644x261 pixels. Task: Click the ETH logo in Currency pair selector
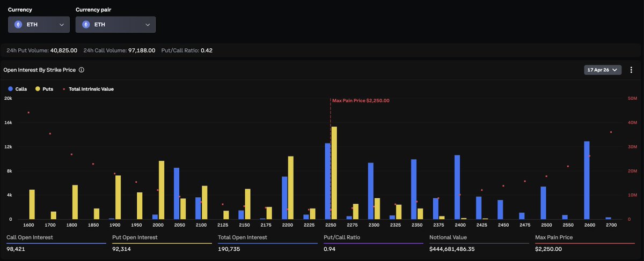pos(85,25)
